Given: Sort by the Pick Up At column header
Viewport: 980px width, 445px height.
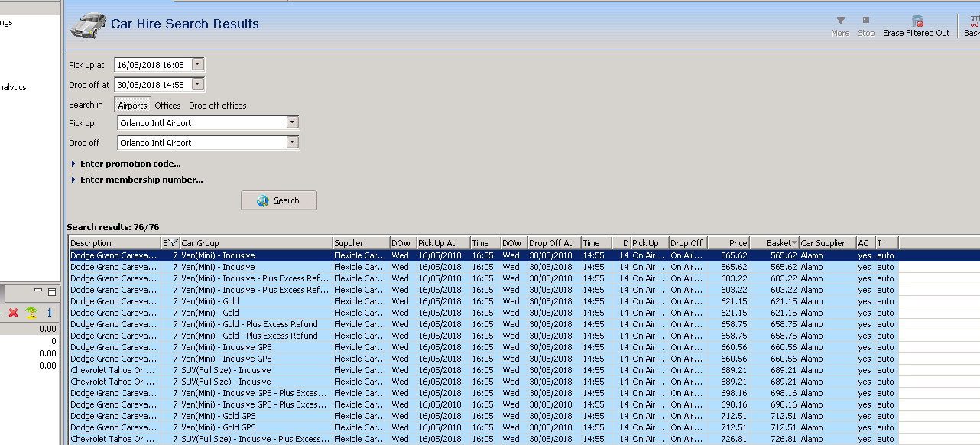Looking at the screenshot, I should (443, 243).
